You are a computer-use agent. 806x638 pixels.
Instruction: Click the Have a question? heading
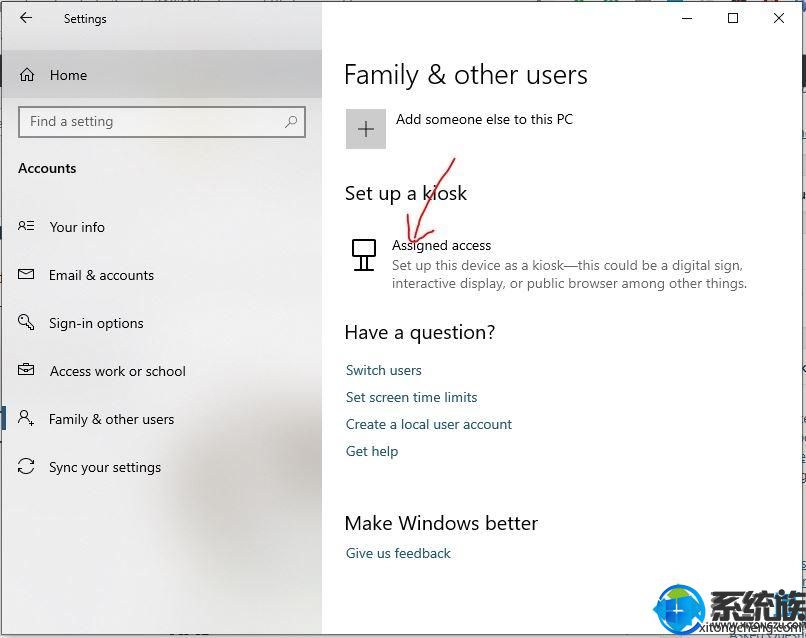coord(420,333)
